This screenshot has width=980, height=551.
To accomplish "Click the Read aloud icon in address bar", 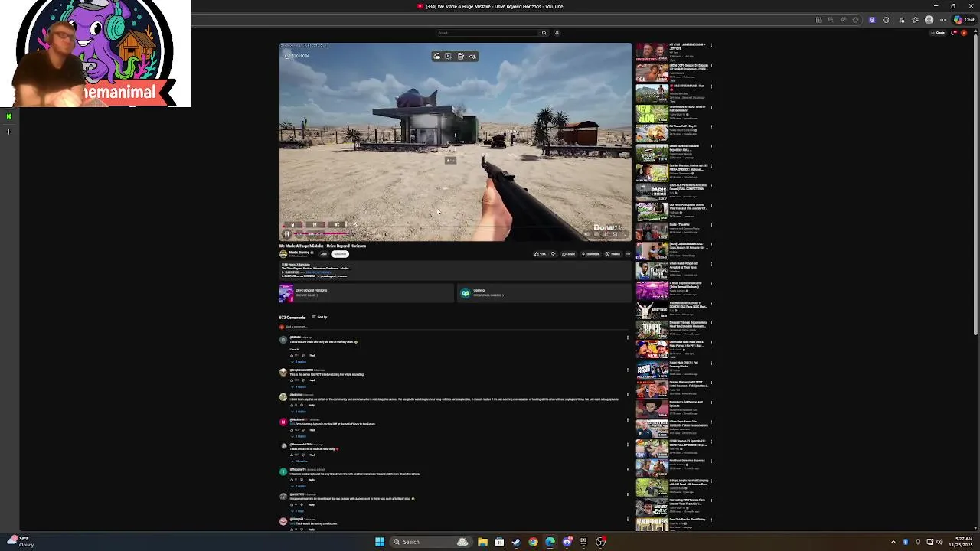I will coord(843,20).
